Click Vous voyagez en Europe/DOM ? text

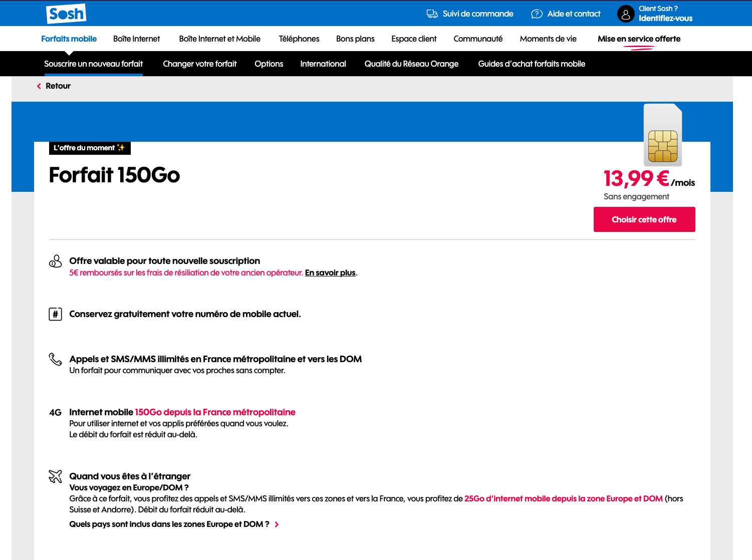point(129,488)
